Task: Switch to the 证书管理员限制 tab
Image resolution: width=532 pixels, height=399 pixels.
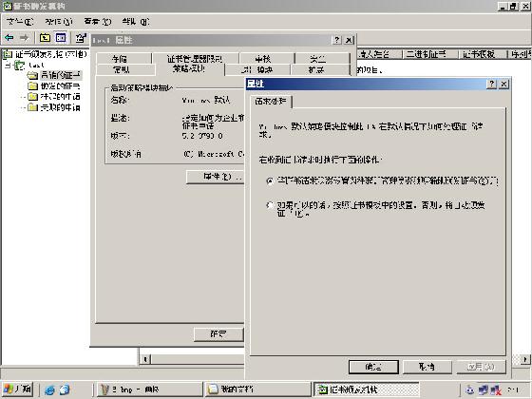Action: (x=195, y=59)
